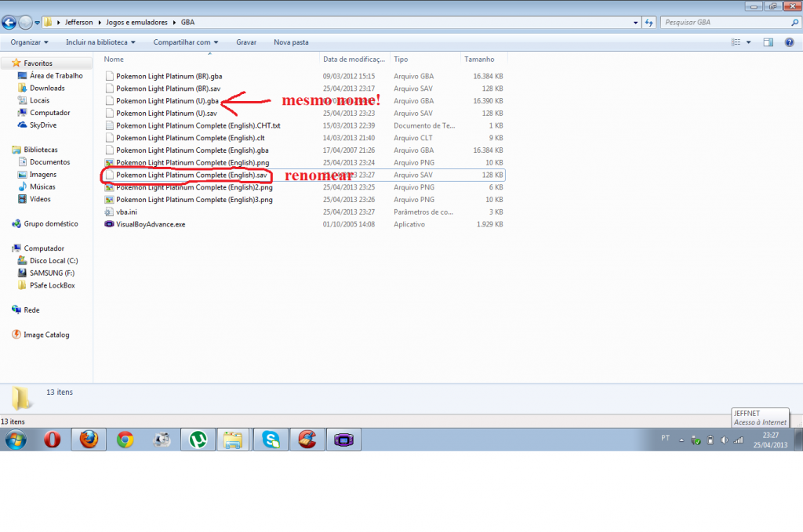Open the help icon
The image size is (803, 532).
pyautogui.click(x=789, y=42)
